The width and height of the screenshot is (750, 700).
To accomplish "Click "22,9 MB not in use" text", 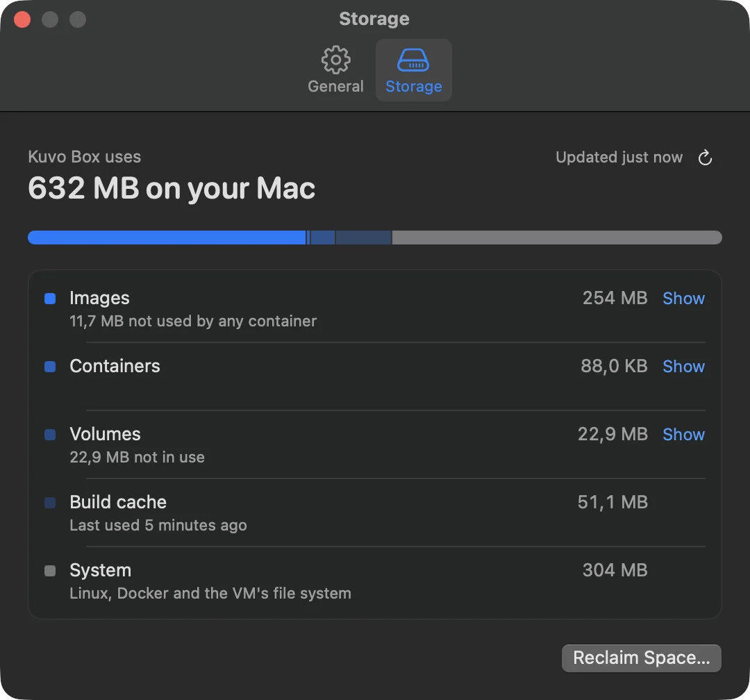I will [x=137, y=457].
